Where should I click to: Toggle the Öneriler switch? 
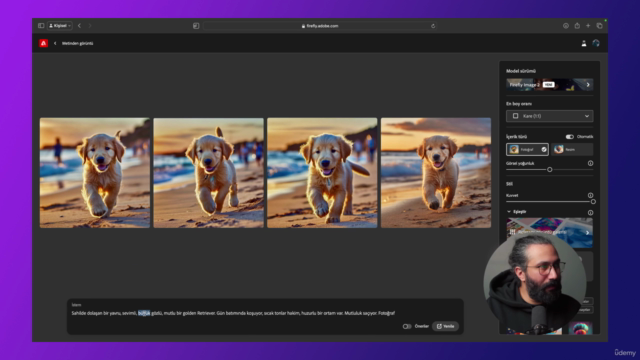tap(407, 326)
